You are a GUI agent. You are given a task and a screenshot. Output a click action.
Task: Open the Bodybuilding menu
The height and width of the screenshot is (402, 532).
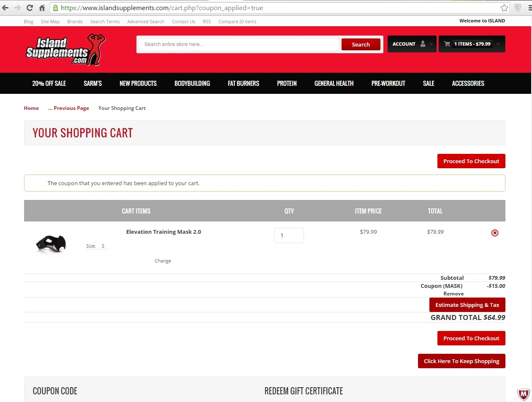192,83
